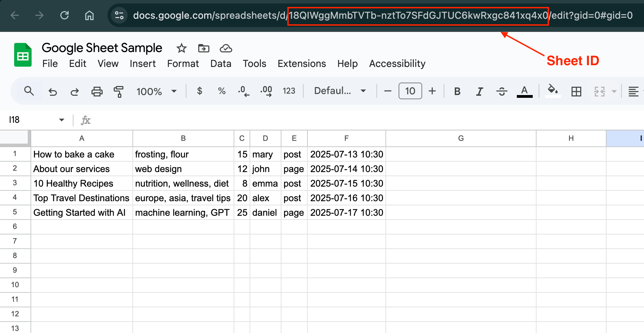Image resolution: width=644 pixels, height=333 pixels.
Task: Open horizontal align options
Action: (634, 92)
